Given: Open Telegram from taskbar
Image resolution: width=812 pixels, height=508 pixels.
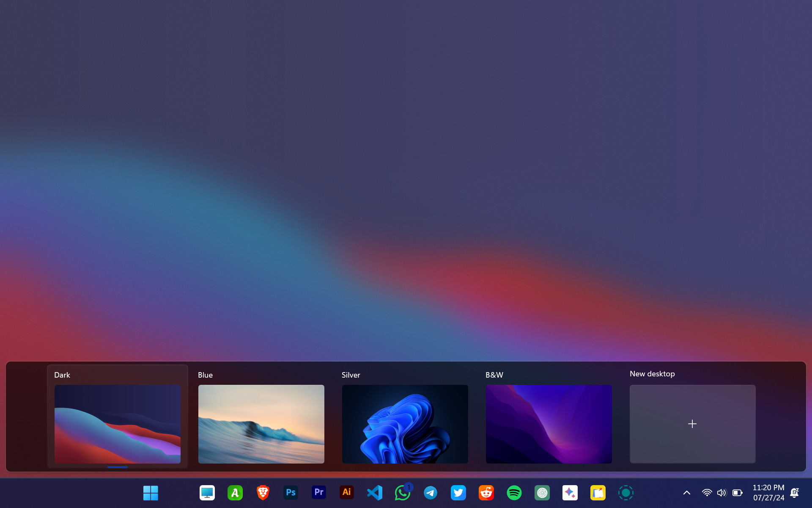Looking at the screenshot, I should [431, 493].
